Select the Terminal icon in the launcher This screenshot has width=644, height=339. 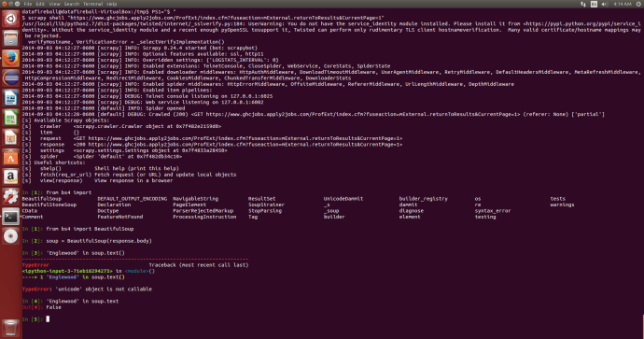click(x=10, y=217)
